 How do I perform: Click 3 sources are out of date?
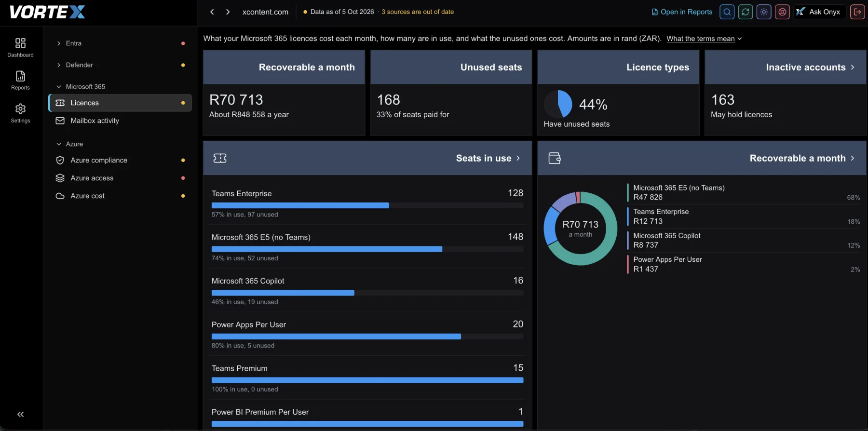coord(418,12)
